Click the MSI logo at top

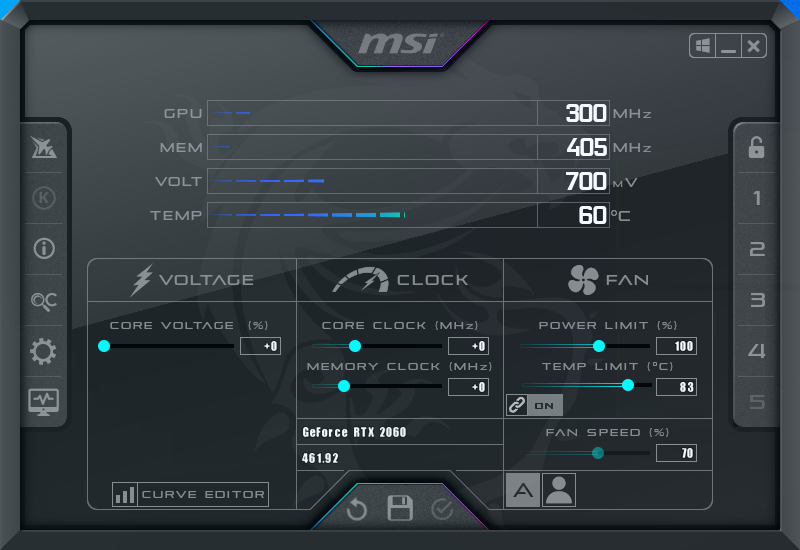coord(399,43)
